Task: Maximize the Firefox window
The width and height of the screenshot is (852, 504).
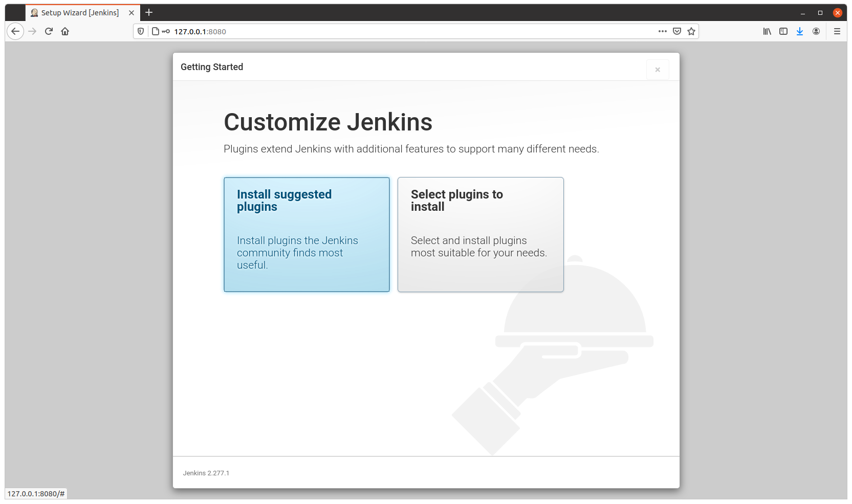Action: point(820,13)
